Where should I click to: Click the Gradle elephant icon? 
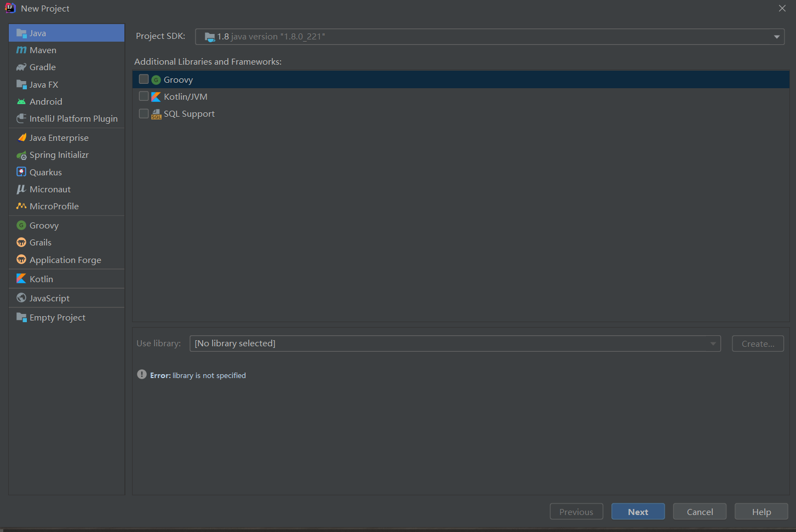(x=21, y=67)
